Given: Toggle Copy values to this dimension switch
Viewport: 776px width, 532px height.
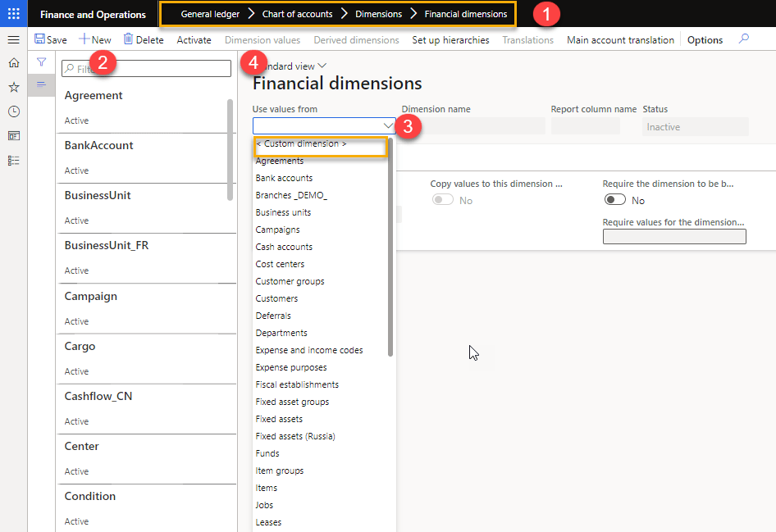Looking at the screenshot, I should click(442, 200).
